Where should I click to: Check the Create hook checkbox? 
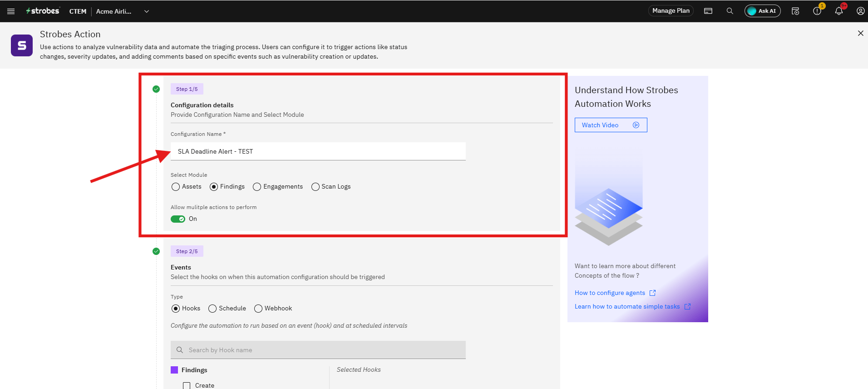187,385
